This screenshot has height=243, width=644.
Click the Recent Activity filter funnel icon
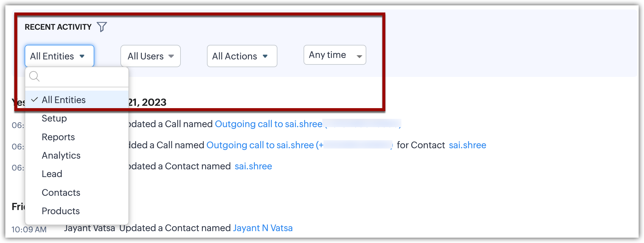pyautogui.click(x=102, y=27)
